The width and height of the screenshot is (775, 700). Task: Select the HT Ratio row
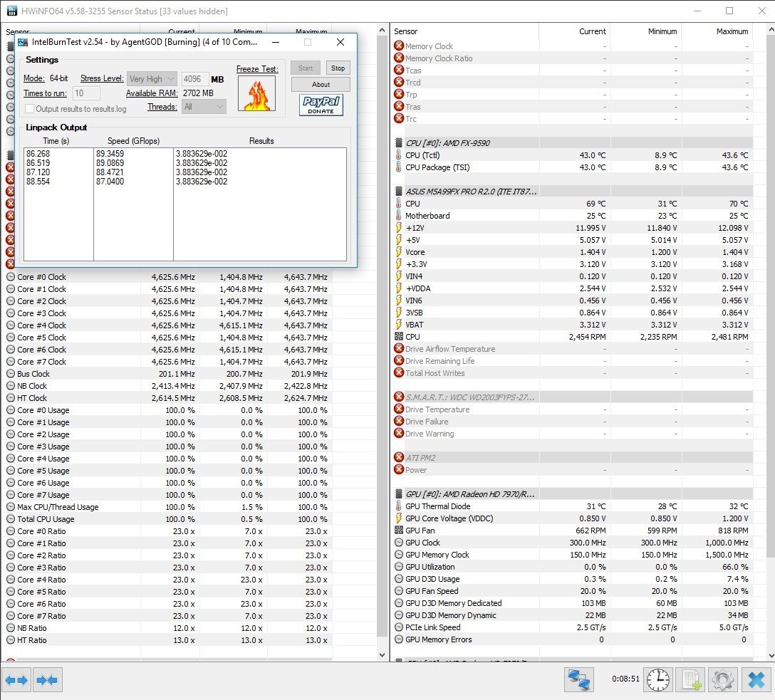coord(167,640)
